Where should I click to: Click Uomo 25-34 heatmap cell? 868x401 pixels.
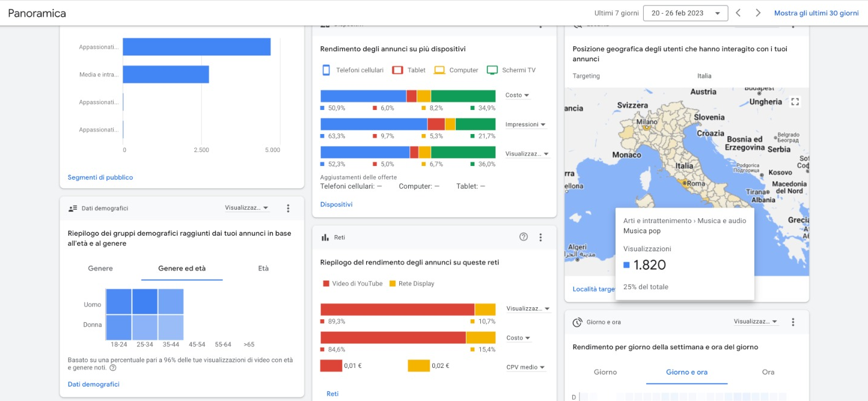[145, 301]
